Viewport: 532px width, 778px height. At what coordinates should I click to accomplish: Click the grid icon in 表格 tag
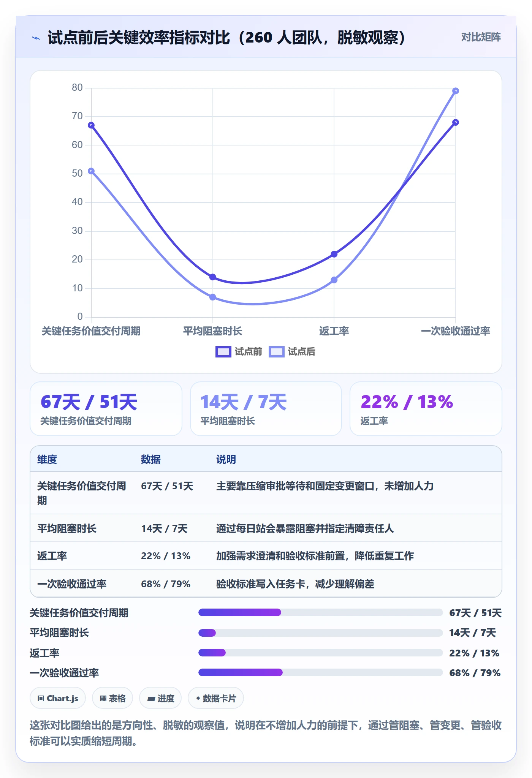[x=103, y=698]
